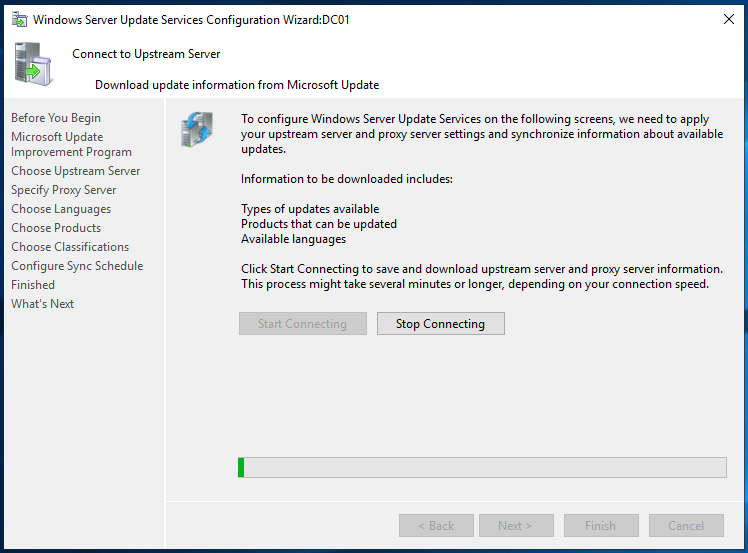Open Microsoft Update Improvement Program step
The width and height of the screenshot is (748, 553).
72,144
